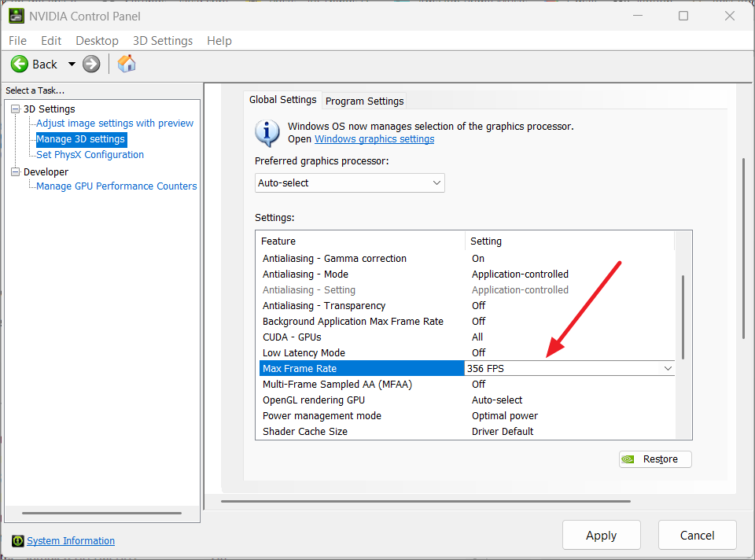The width and height of the screenshot is (755, 560).
Task: Click the Driver Default setting value
Action: (503, 432)
